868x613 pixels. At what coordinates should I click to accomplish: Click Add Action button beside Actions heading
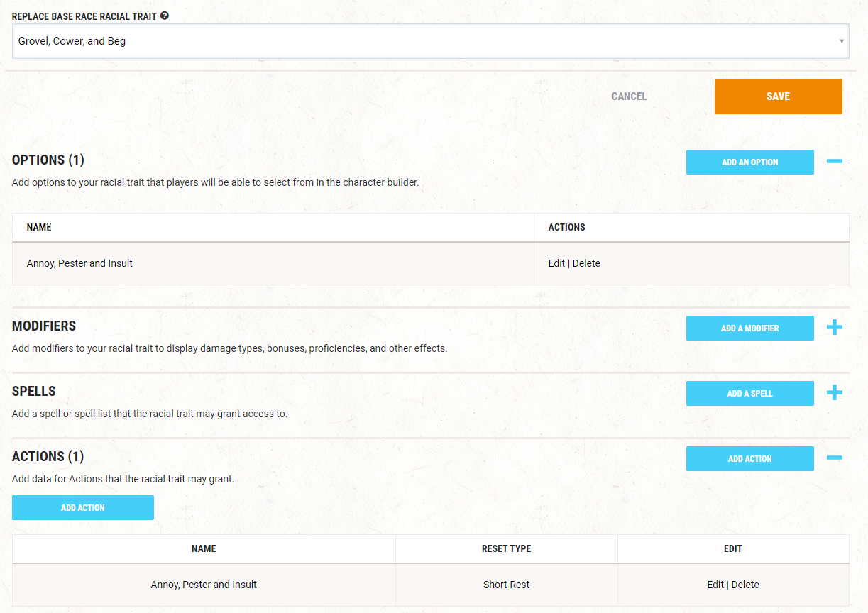point(749,458)
